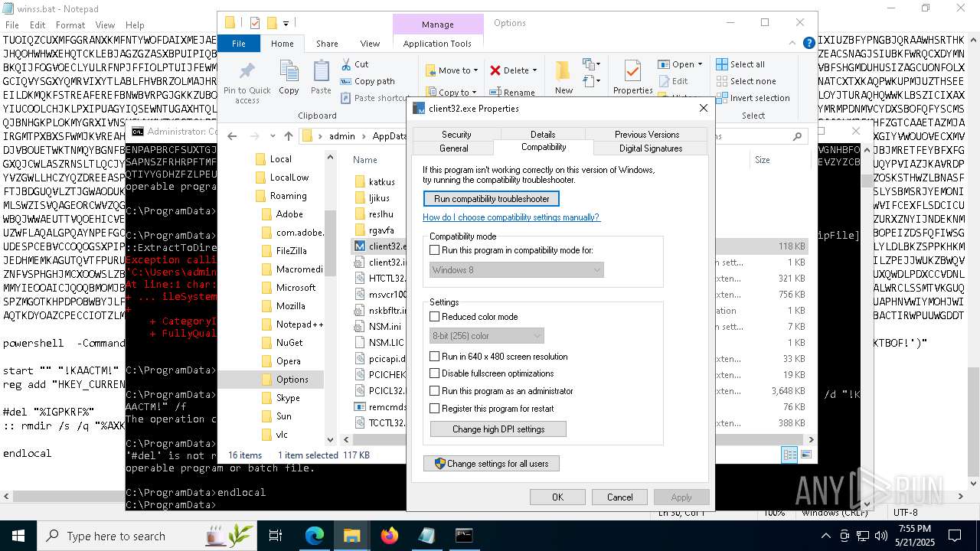The width and height of the screenshot is (980, 551).
Task: Switch to the Details tab
Action: [x=543, y=134]
